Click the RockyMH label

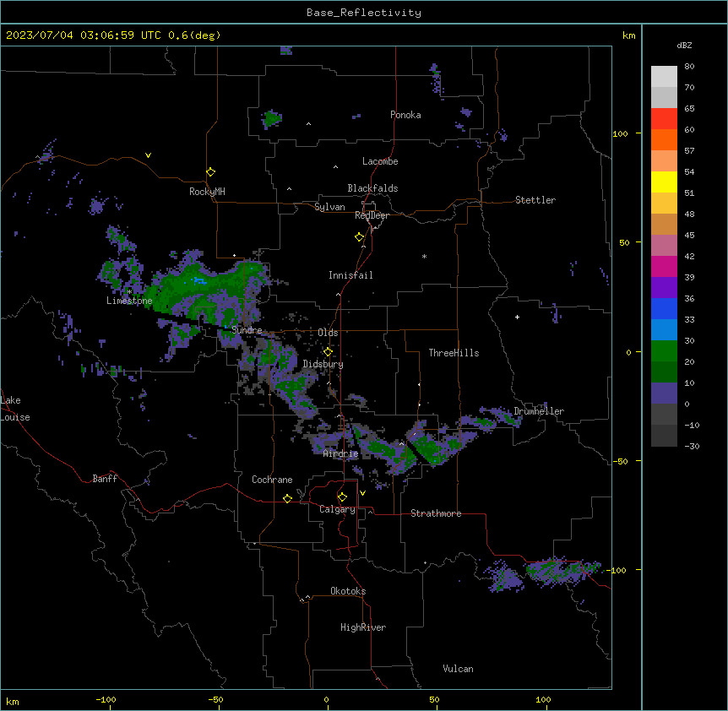point(207,192)
